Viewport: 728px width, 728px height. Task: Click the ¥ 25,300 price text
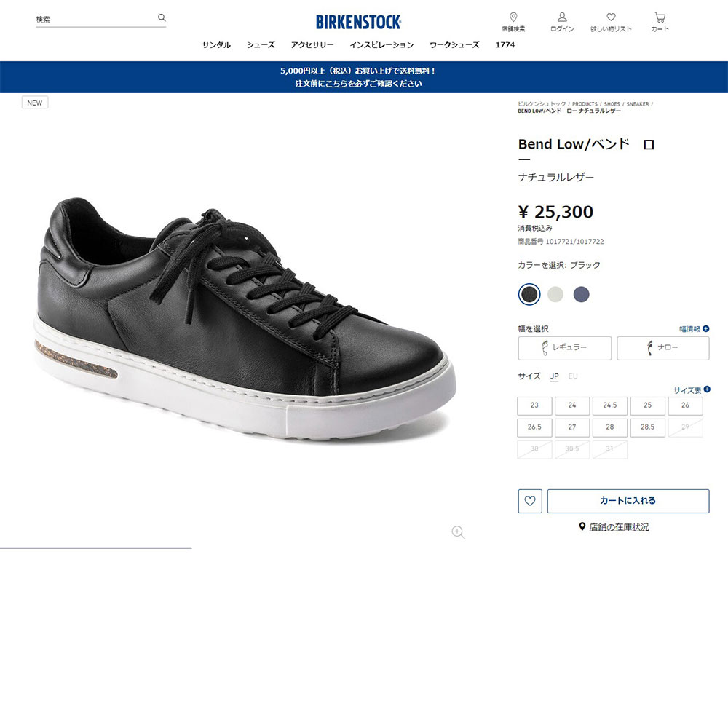tap(555, 212)
